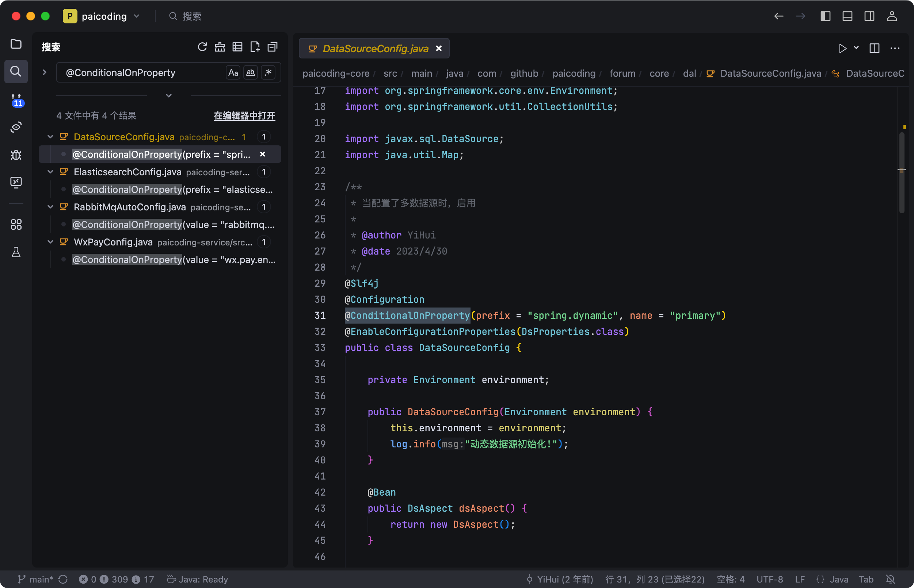Open the Explorer folder icon in sidebar
914x588 pixels.
tap(16, 44)
